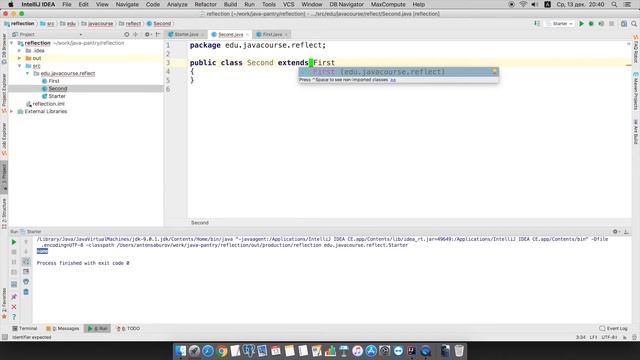
Task: Toggle the DB Browser tool window stripe button
Action: coord(4,49)
